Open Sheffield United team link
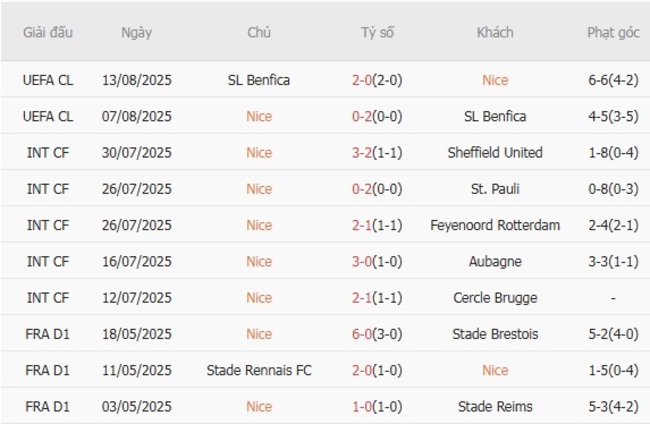Viewport: 650px width, 424px height. coord(495,153)
